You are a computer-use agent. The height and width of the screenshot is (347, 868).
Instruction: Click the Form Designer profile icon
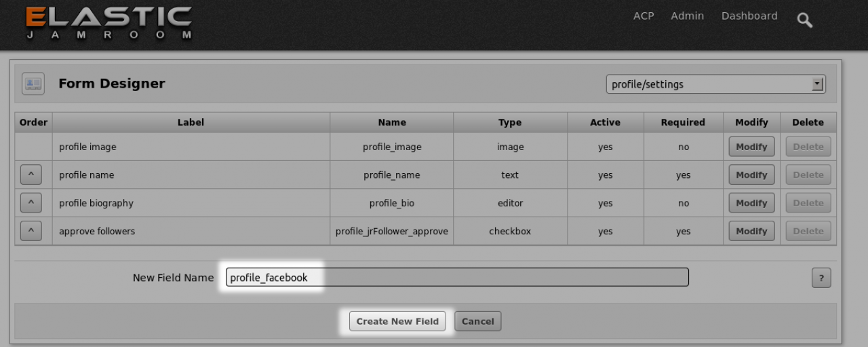click(x=33, y=84)
